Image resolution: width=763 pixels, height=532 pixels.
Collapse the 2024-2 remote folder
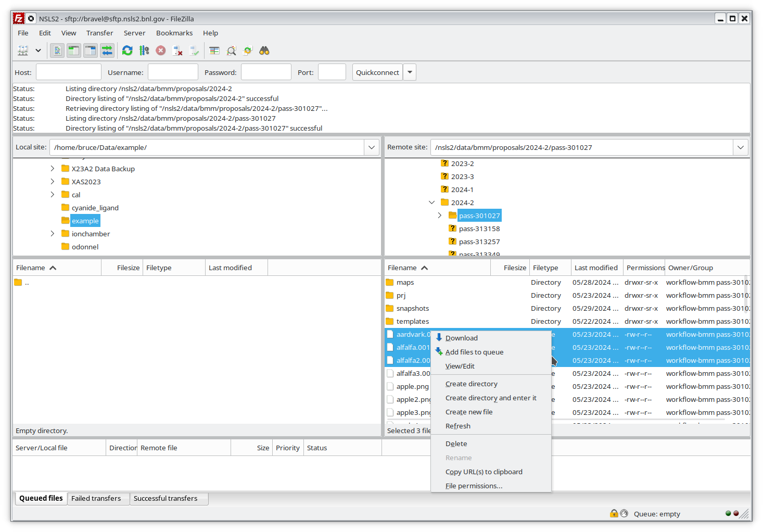coord(431,202)
